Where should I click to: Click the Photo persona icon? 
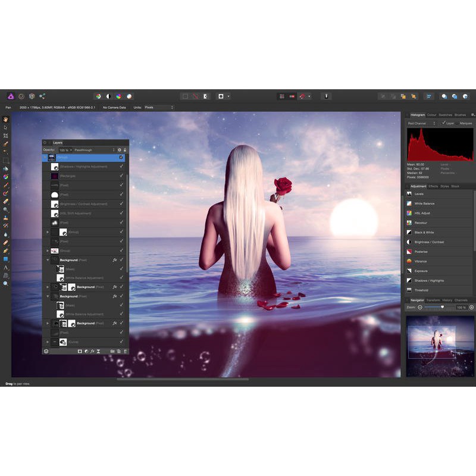pyautogui.click(x=11, y=96)
